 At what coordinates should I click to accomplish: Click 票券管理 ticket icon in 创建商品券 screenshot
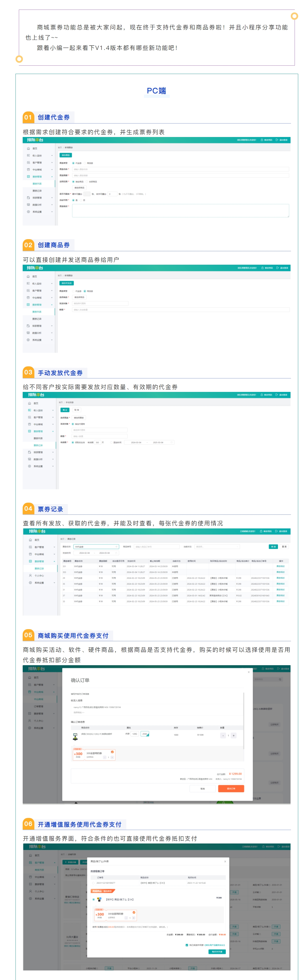[x=28, y=305]
